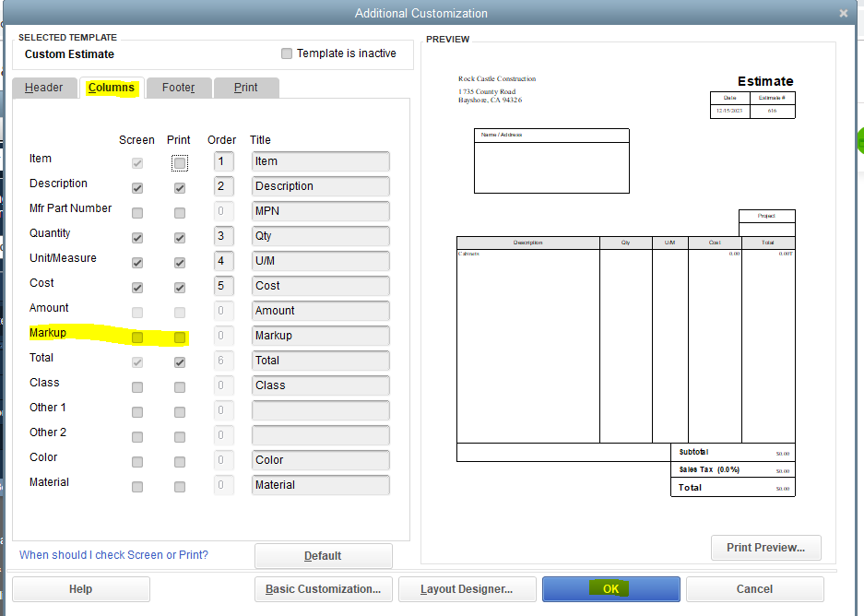This screenshot has height=616, width=864.
Task: Click the empty Other 1 title field
Action: click(x=321, y=410)
